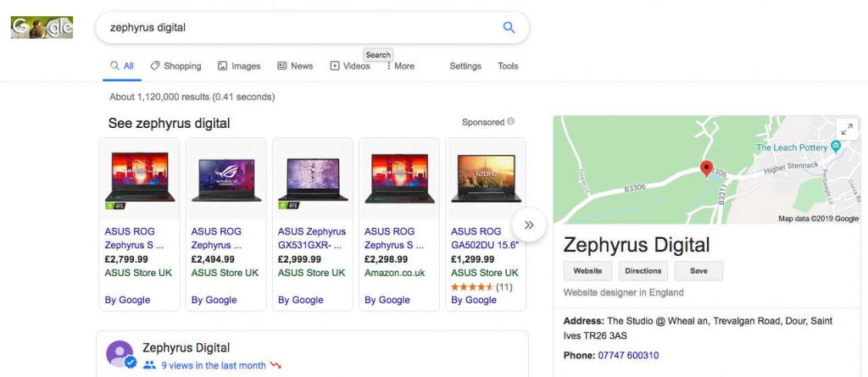Select the All results tab
This screenshot has width=868, height=377.
coord(122,66)
